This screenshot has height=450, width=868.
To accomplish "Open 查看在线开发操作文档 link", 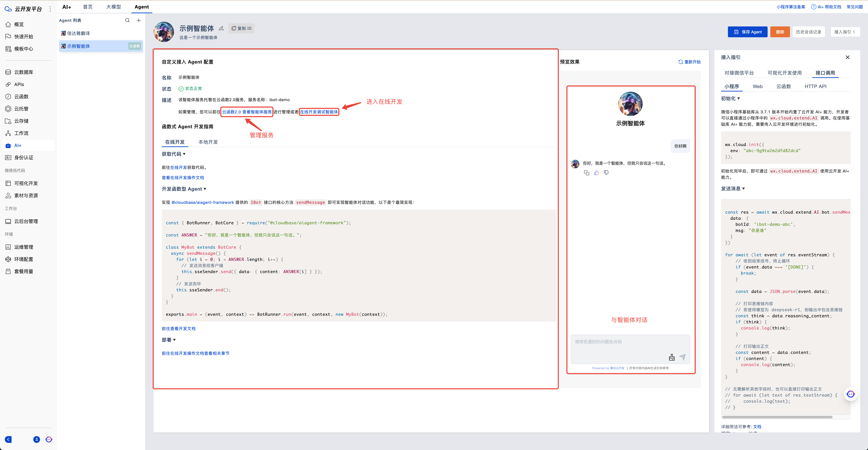I will point(183,177).
